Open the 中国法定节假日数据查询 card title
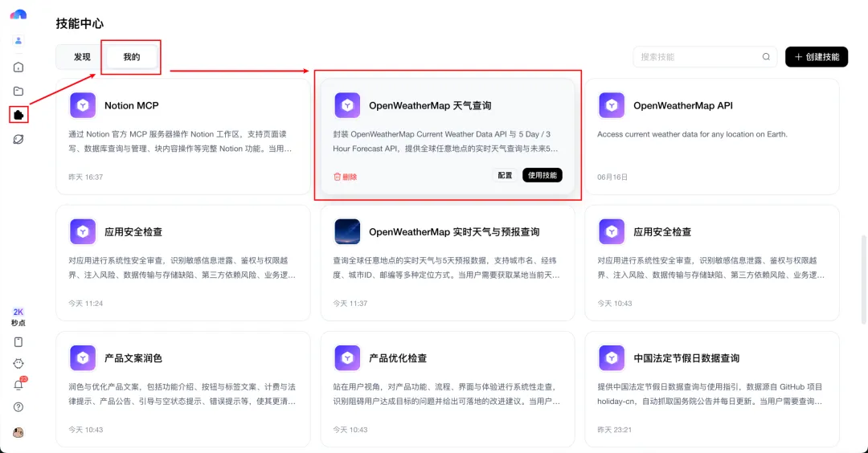Image resolution: width=868 pixels, height=453 pixels. pos(686,358)
